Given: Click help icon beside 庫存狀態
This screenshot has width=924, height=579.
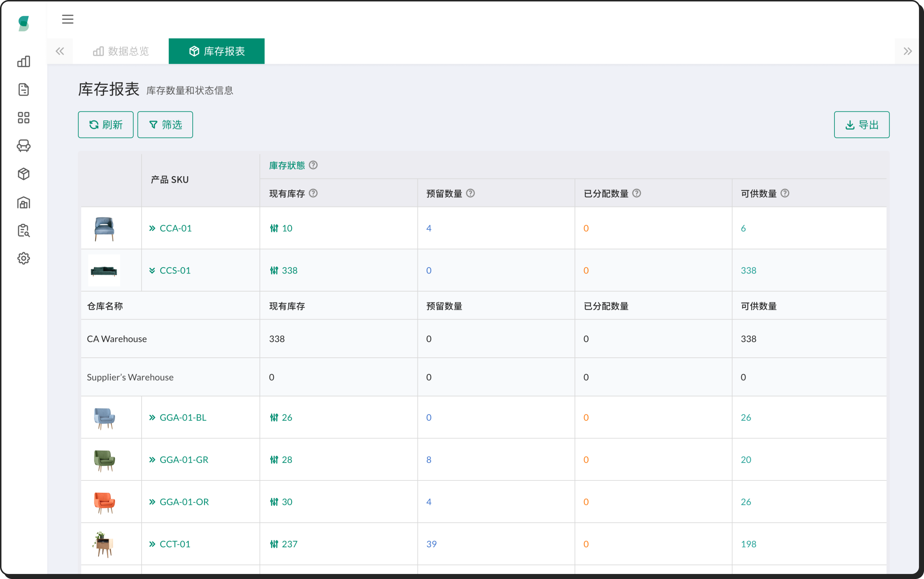Looking at the screenshot, I should [x=313, y=165].
